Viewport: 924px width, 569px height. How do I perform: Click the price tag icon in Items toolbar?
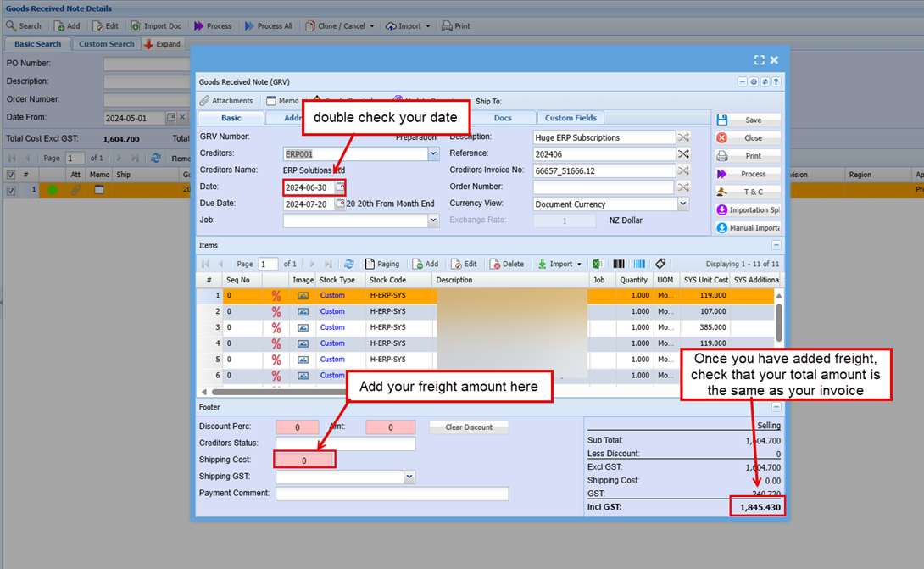660,264
